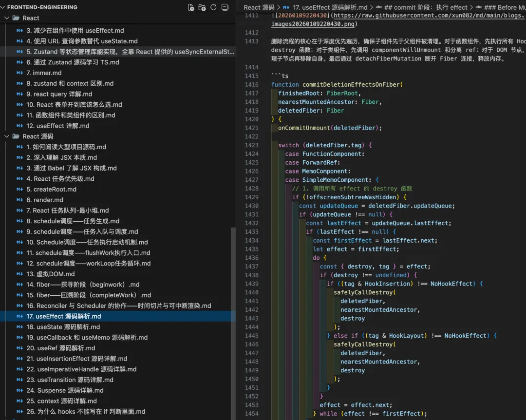Collapse all folders with the collapse icon

point(225,7)
